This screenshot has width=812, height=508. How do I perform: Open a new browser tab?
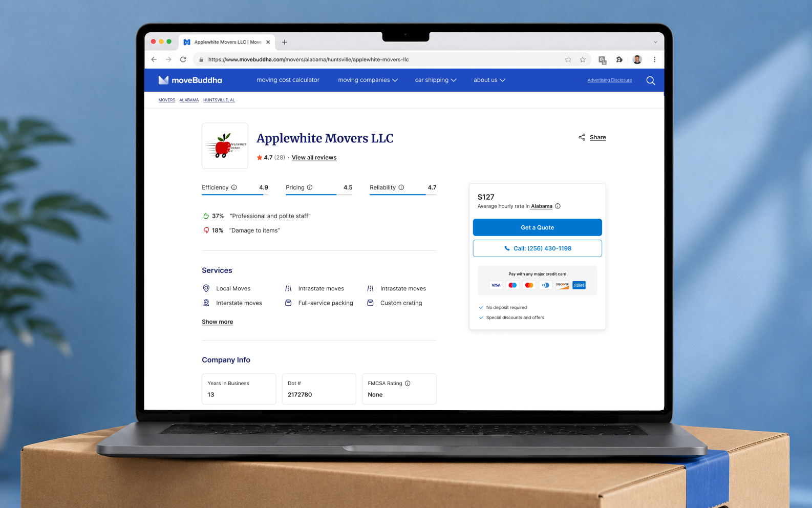point(285,42)
